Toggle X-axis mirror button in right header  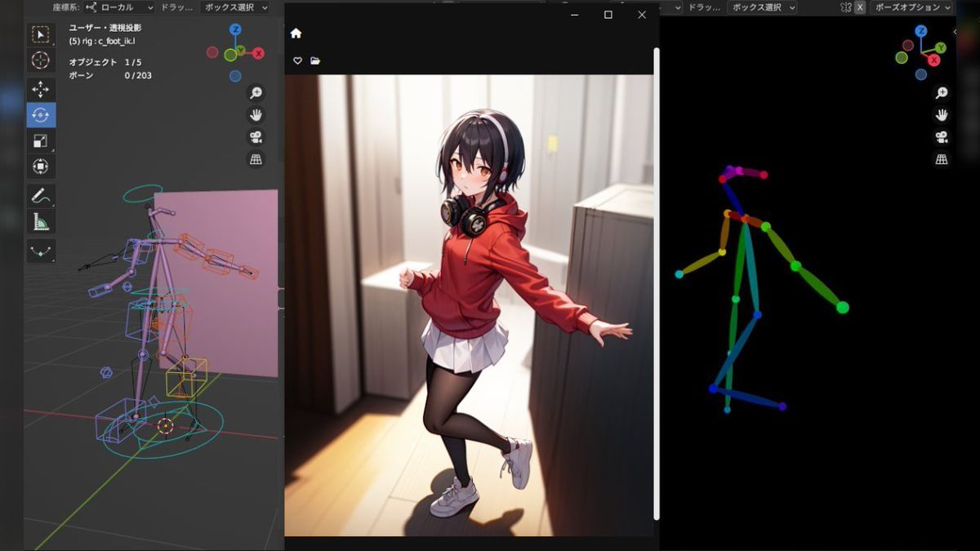pyautogui.click(x=860, y=7)
